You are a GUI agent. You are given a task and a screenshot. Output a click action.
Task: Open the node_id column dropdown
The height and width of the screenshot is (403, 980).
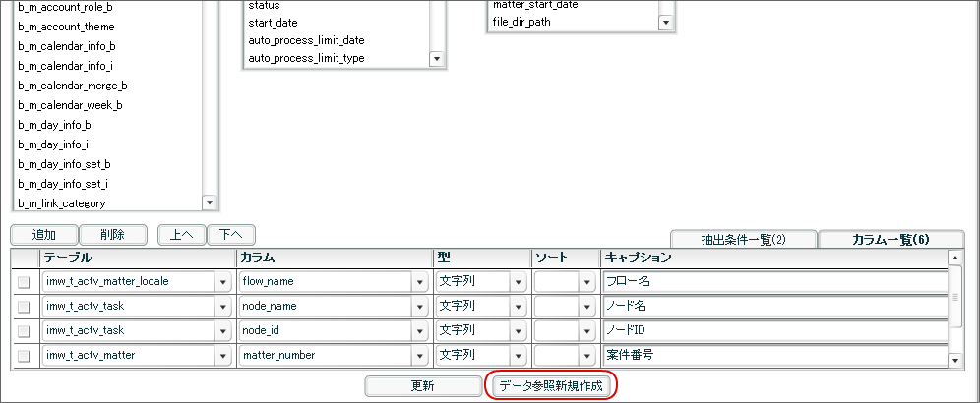tap(420, 331)
